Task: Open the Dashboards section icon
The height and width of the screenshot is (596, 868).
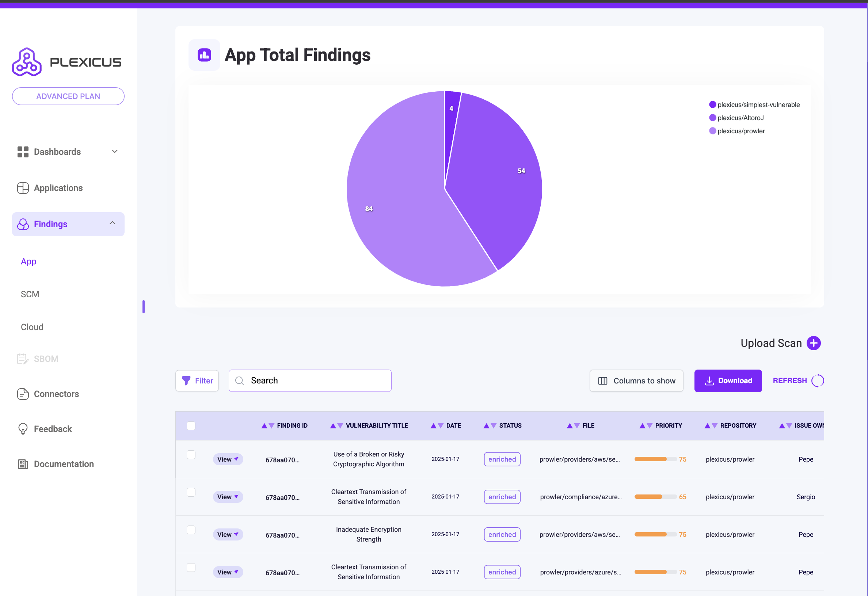Action: [x=23, y=152]
